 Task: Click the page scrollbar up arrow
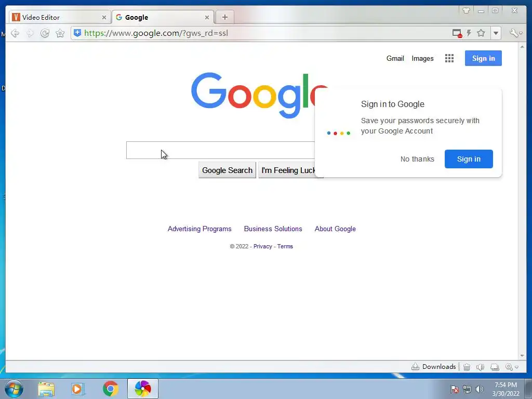[522, 47]
